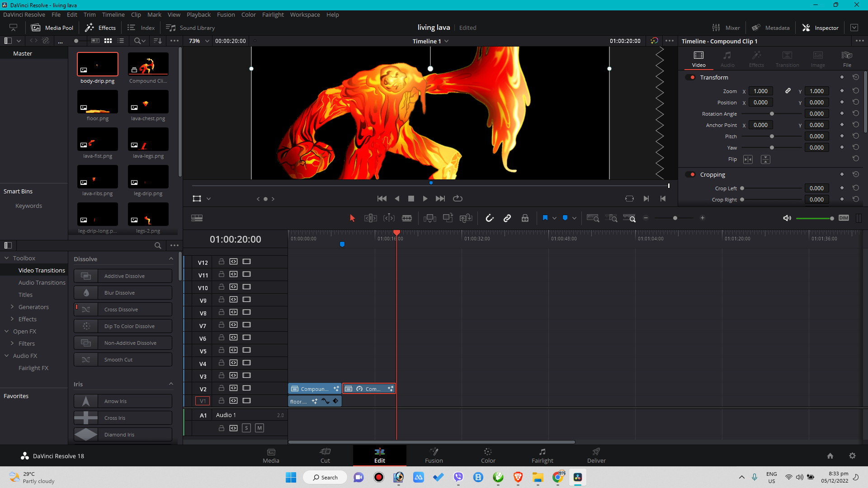Select the Trim edit mode tool
Image resolution: width=868 pixels, height=488 pixels.
click(x=370, y=218)
